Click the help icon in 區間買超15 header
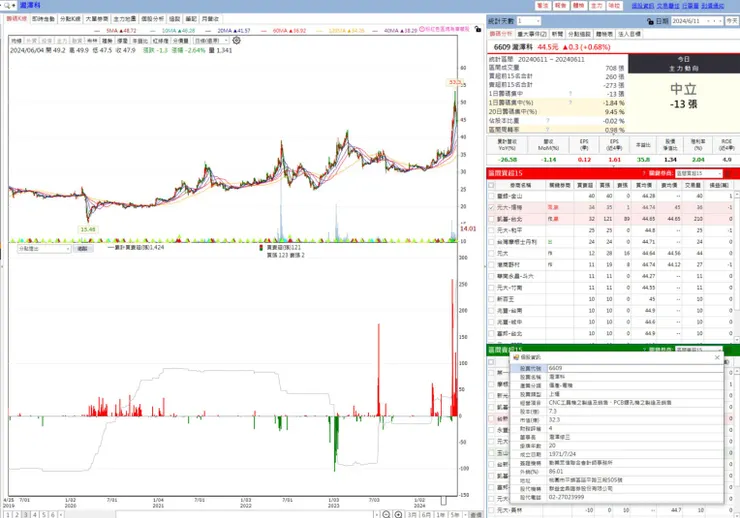The image size is (740, 518). [x=644, y=174]
